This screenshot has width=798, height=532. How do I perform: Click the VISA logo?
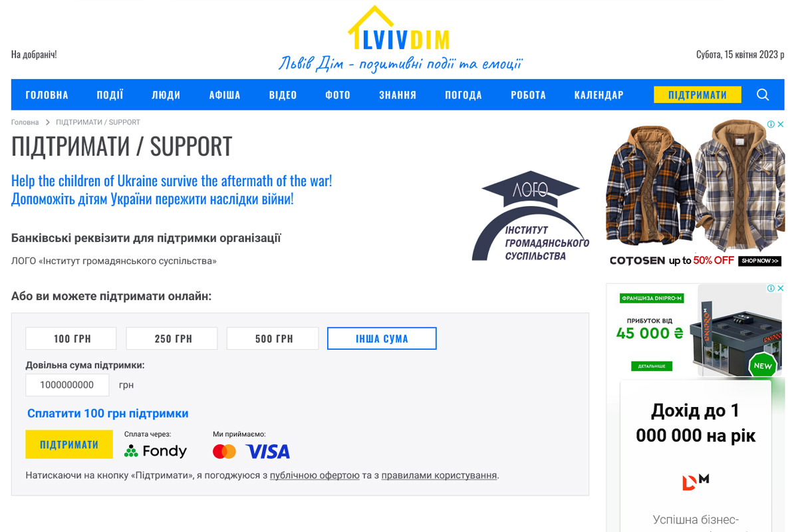[268, 452]
